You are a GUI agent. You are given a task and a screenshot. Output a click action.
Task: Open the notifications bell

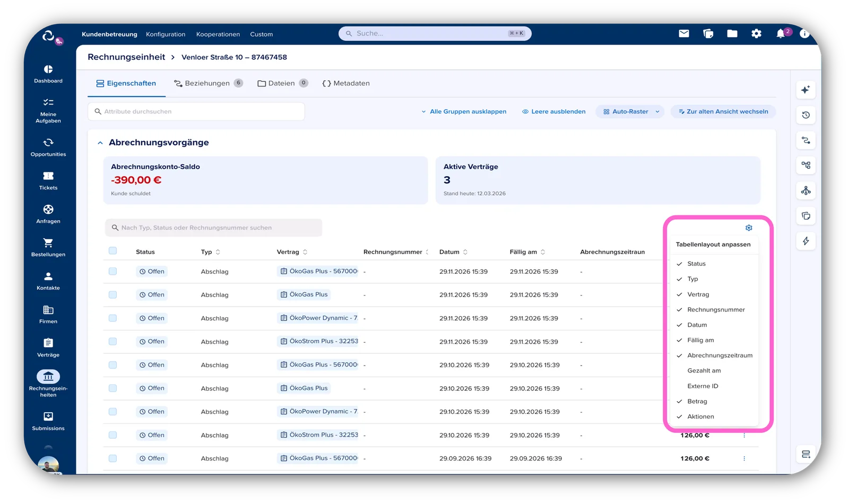click(x=781, y=33)
